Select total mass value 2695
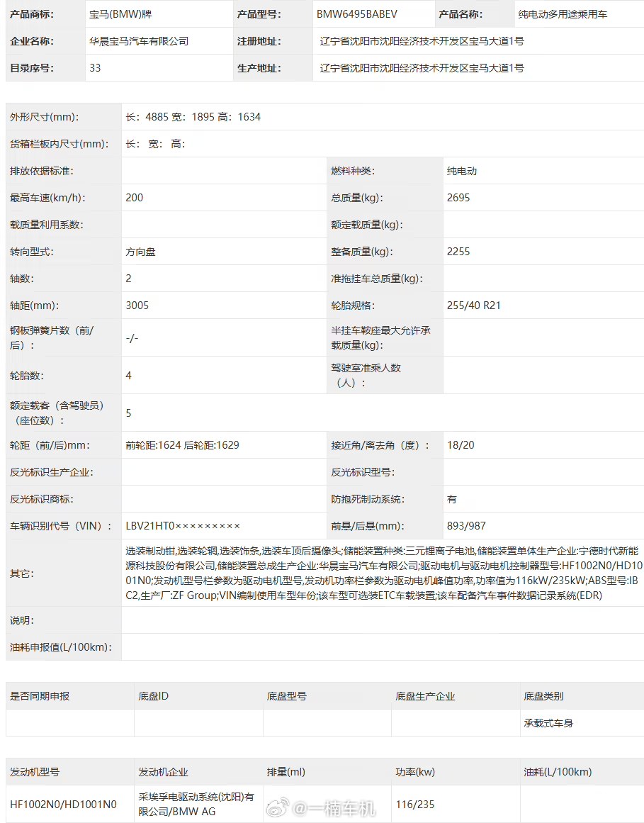 [458, 197]
